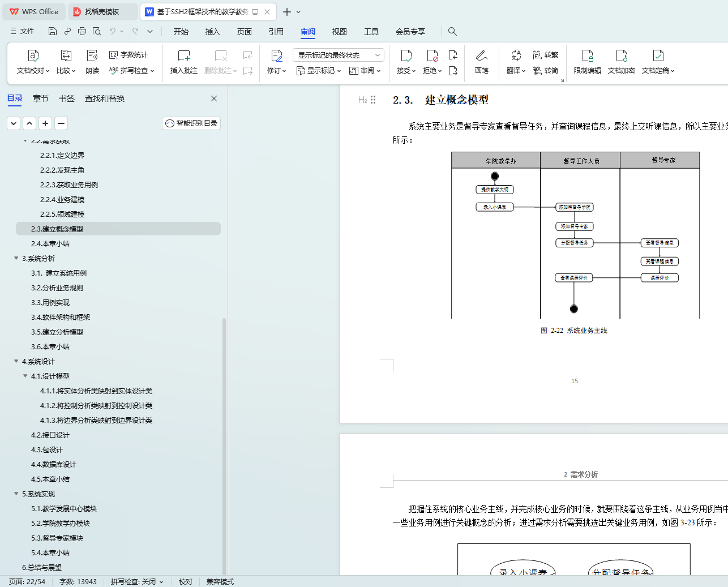This screenshot has width=728, height=587.
Task: Open the 显示标记 dropdown
Action: point(319,71)
